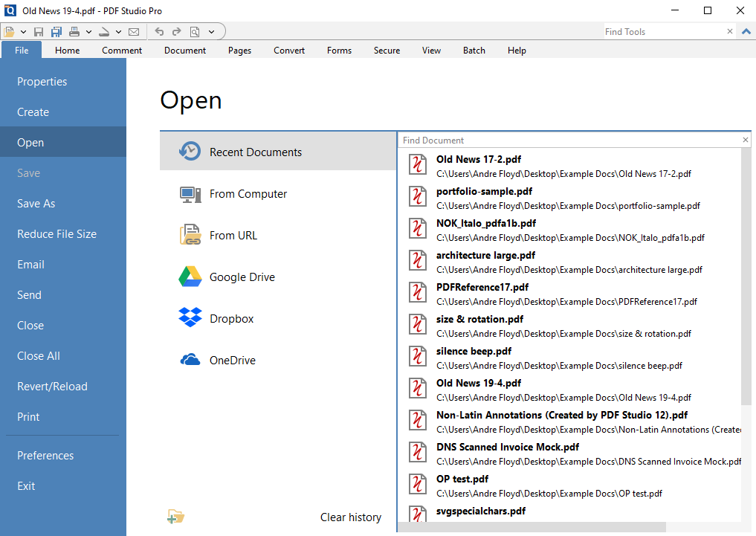Click the Redo arrow icon

[x=176, y=32]
